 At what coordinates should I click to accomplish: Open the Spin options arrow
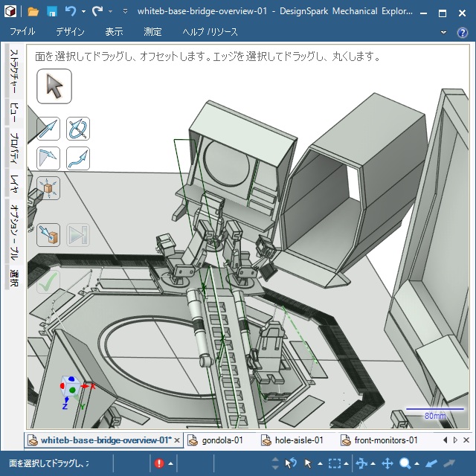click(373, 463)
